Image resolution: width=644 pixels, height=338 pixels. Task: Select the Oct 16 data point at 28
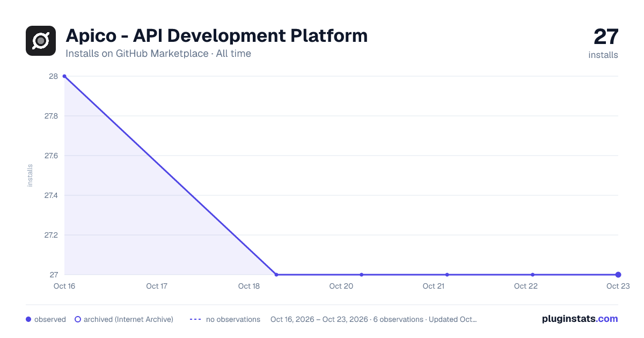click(64, 76)
